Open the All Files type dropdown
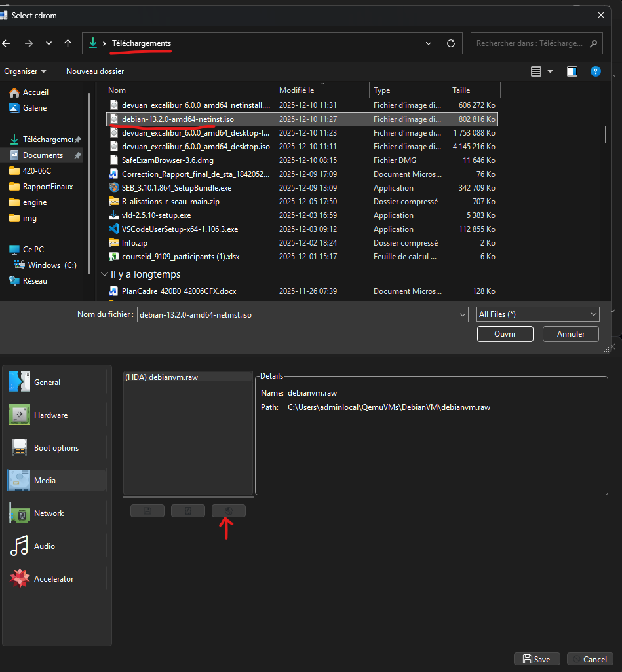Screen dimensions: 622x672 coord(537,314)
